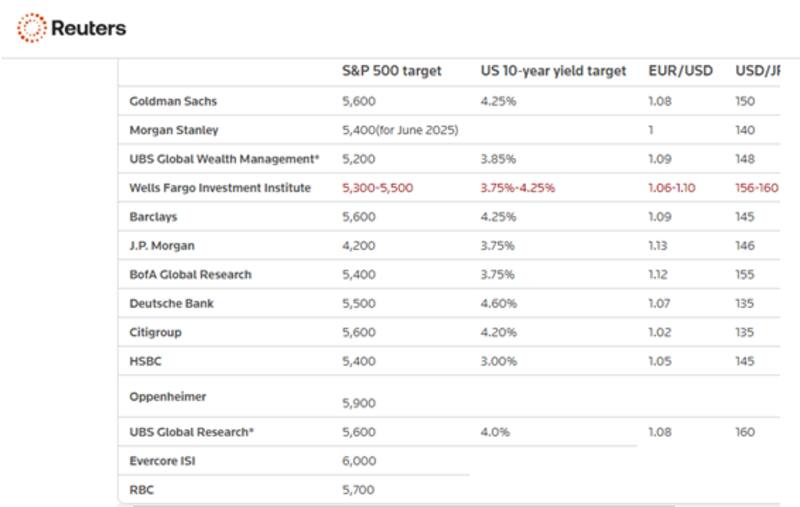
Task: Click the Morgan Stanley row name
Action: click(174, 130)
